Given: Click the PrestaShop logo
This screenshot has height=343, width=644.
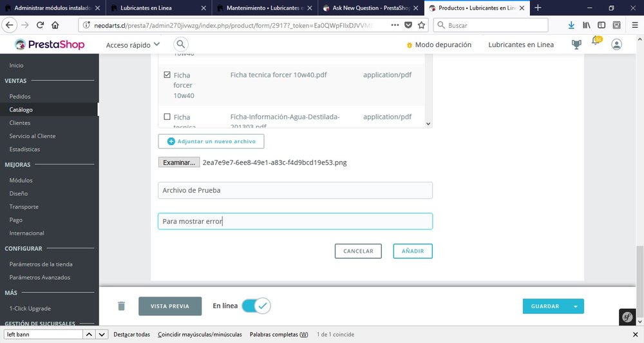Looking at the screenshot, I should pos(50,44).
